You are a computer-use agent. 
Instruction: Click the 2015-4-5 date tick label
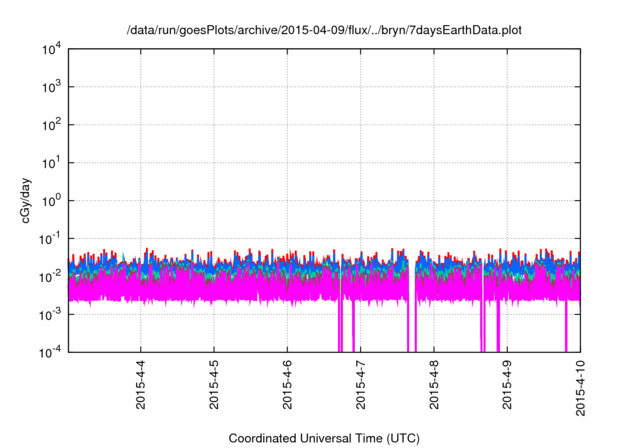[214, 385]
